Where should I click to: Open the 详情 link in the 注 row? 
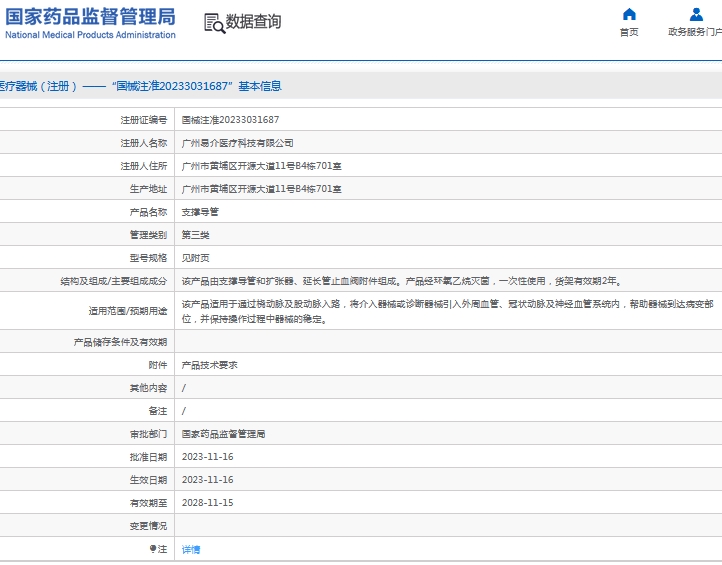click(191, 549)
